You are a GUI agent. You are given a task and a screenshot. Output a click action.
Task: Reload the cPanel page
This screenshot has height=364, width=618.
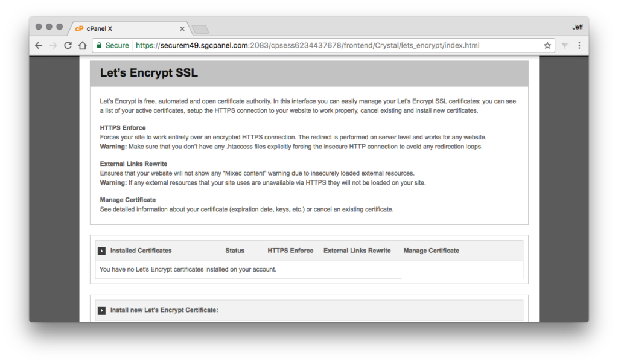pyautogui.click(x=68, y=45)
